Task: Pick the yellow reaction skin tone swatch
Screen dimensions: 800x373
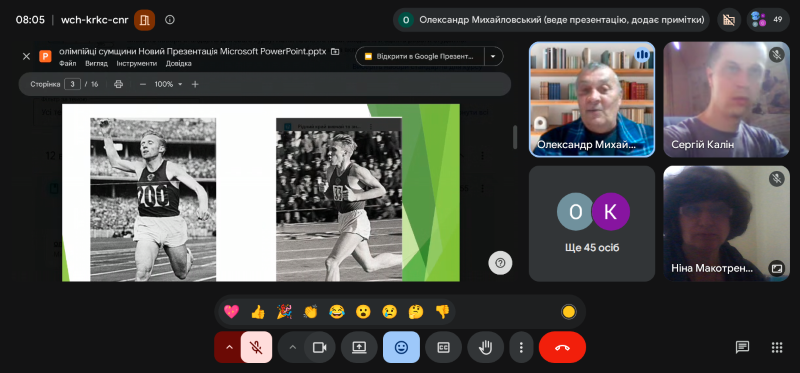Action: tap(568, 312)
